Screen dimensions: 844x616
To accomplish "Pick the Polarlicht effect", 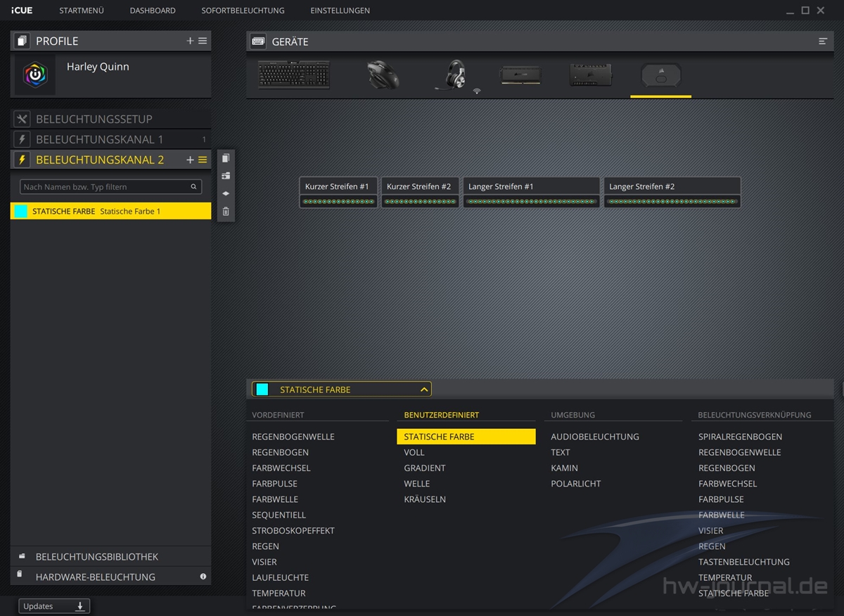I will coord(576,484).
